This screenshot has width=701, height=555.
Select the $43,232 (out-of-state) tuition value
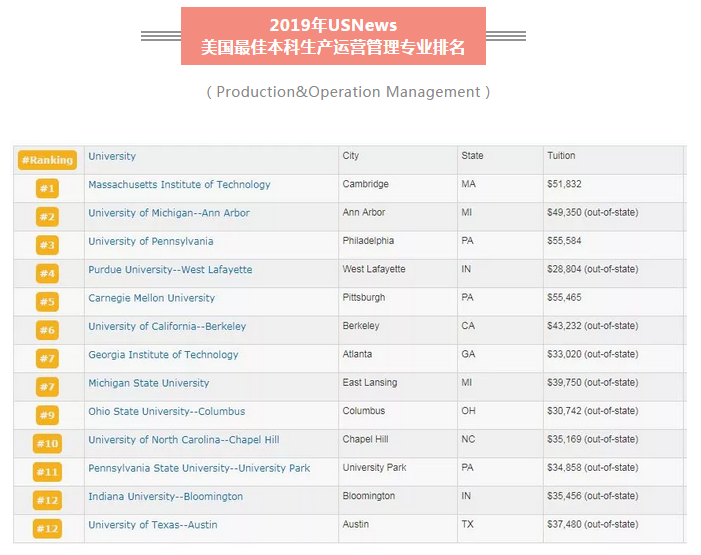pos(593,326)
